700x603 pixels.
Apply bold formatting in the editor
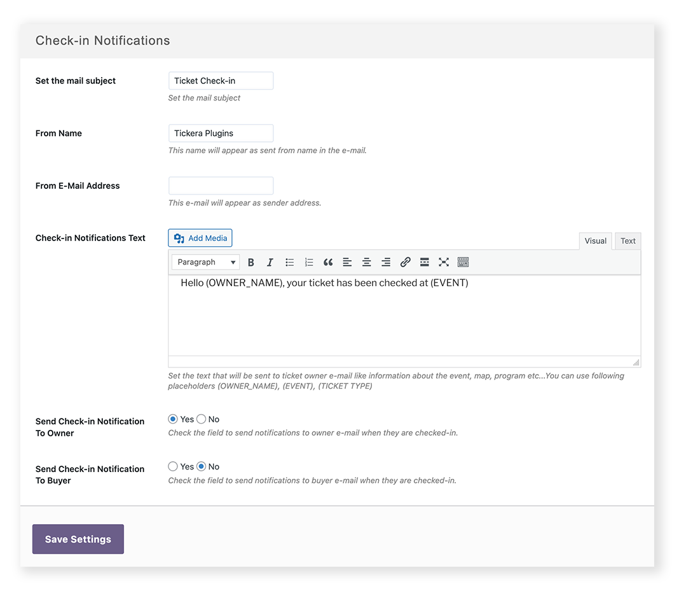click(x=251, y=262)
